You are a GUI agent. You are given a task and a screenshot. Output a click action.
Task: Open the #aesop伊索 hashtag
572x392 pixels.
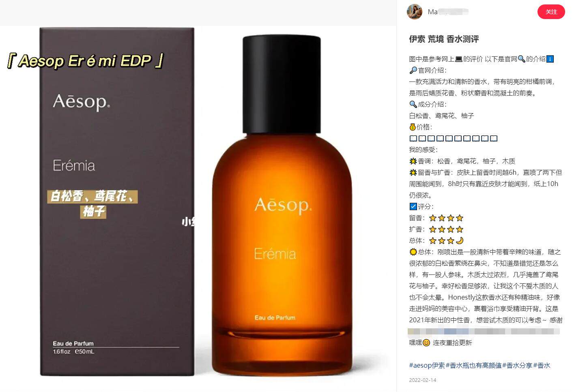coord(427,365)
